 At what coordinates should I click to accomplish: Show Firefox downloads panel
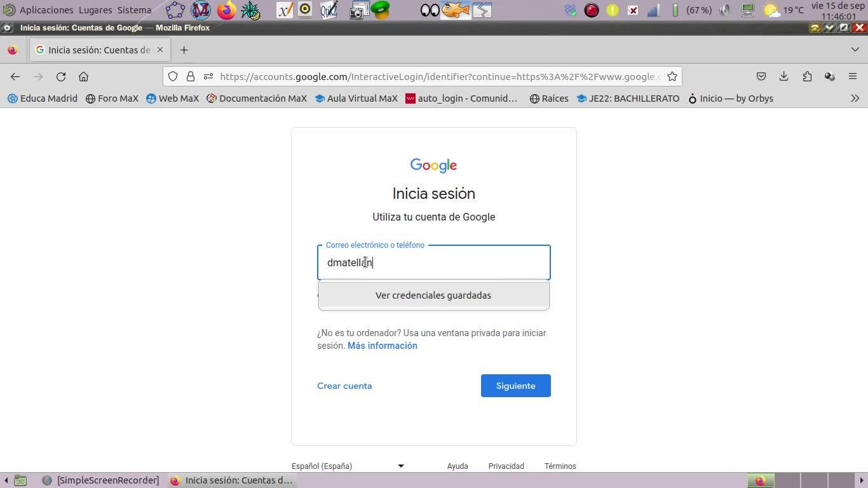point(784,76)
